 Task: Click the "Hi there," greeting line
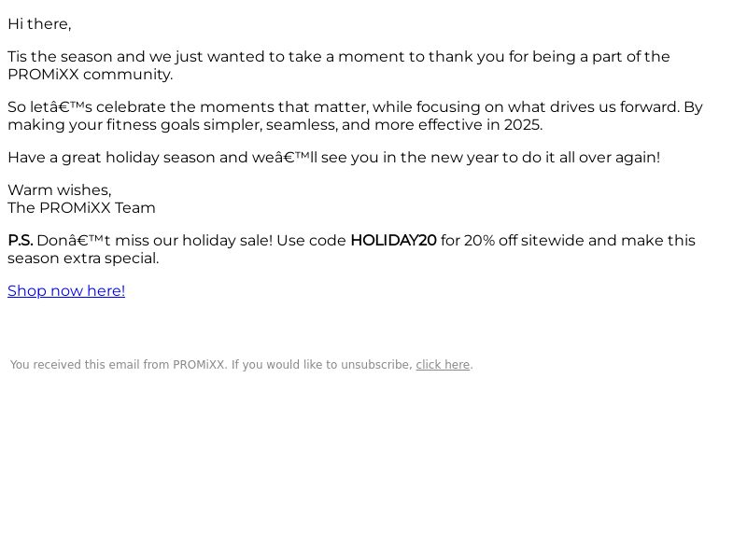tap(39, 24)
